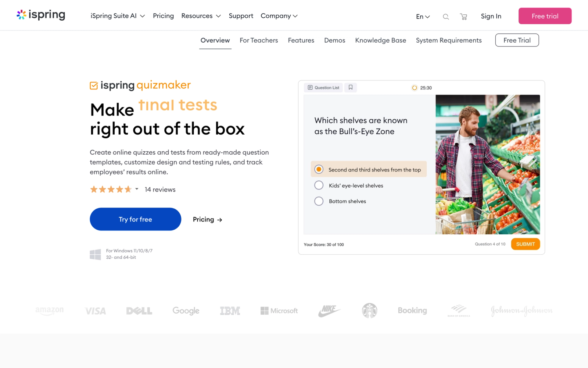This screenshot has width=588, height=368.
Task: Click the '25:30' timer value
Action: (x=426, y=88)
